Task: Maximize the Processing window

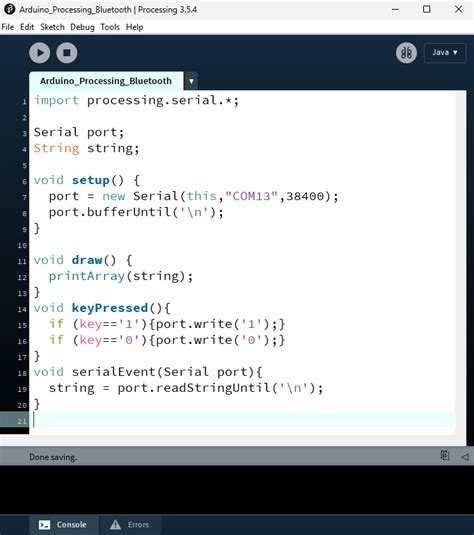Action: click(x=427, y=9)
